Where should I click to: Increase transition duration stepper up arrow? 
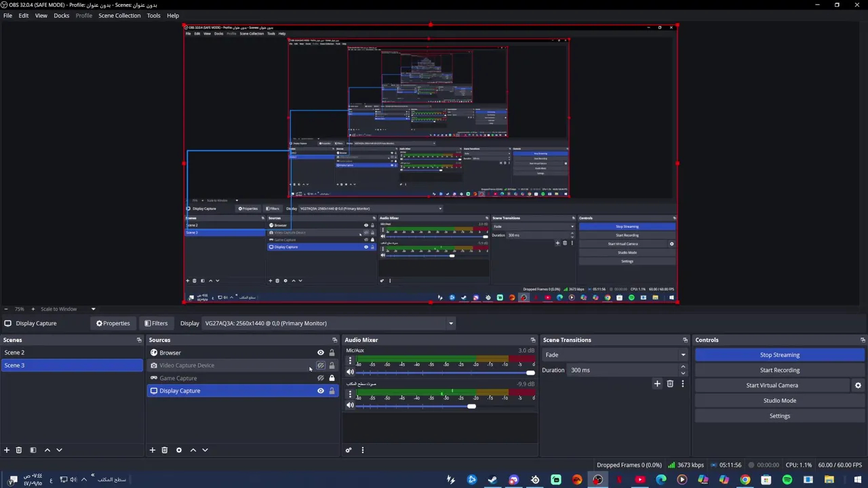[x=683, y=367]
